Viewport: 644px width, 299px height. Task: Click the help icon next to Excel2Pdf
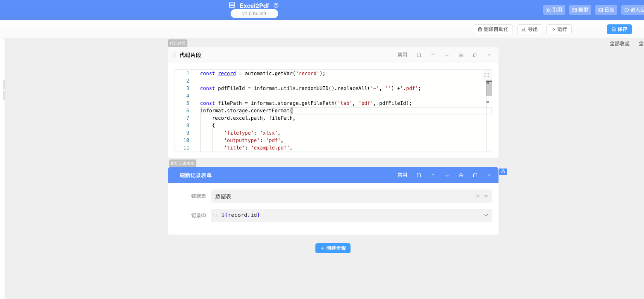(x=276, y=5)
